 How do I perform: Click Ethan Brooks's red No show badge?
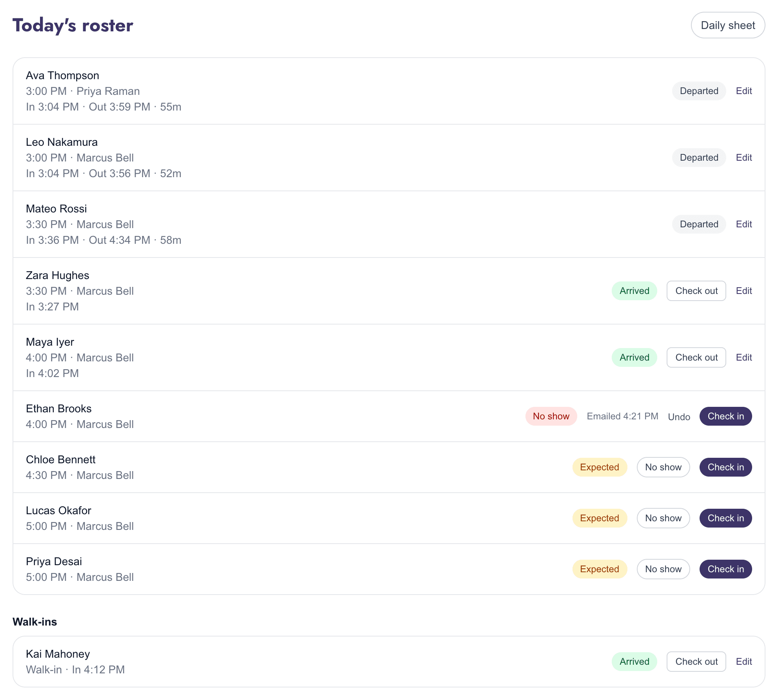pos(551,416)
